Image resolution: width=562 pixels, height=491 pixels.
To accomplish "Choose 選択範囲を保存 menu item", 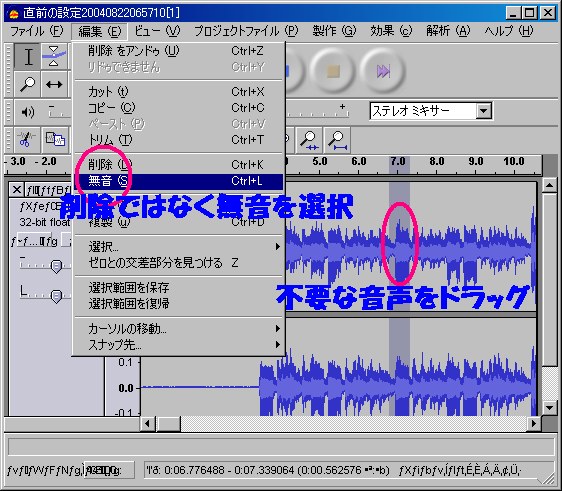I will (x=178, y=287).
